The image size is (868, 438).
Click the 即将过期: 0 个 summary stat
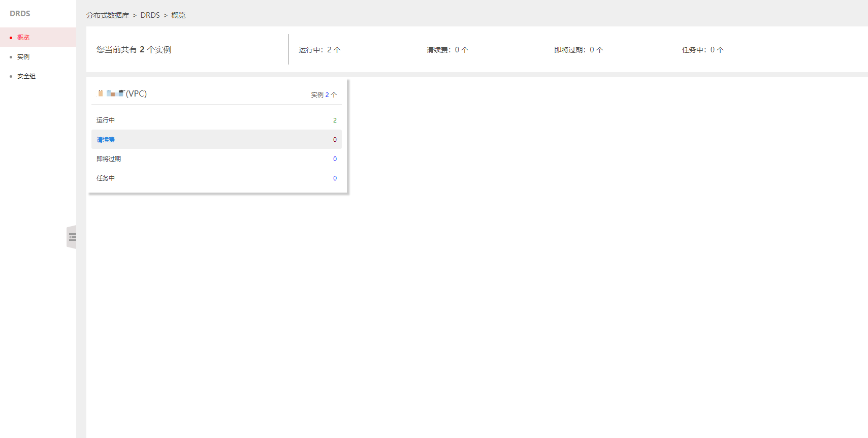coord(578,50)
